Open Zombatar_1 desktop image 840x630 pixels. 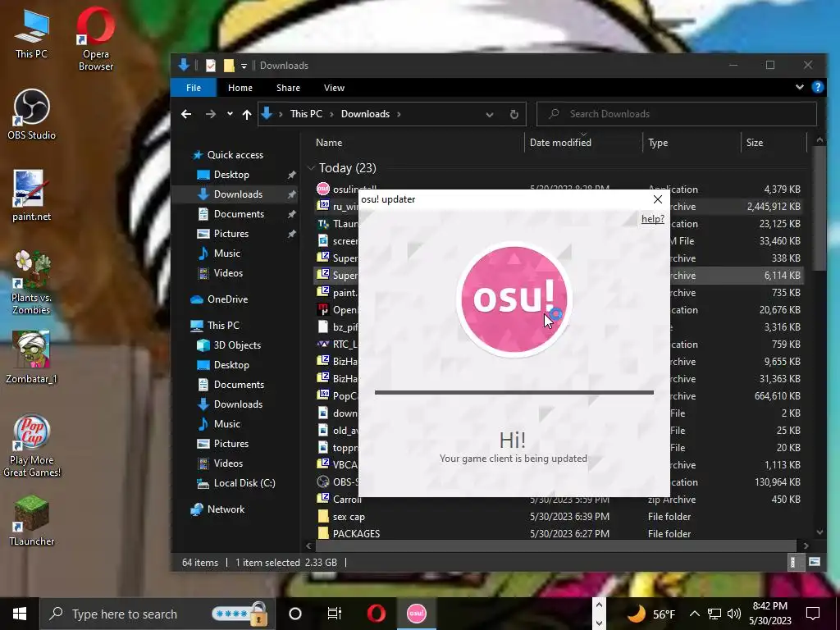(x=31, y=358)
